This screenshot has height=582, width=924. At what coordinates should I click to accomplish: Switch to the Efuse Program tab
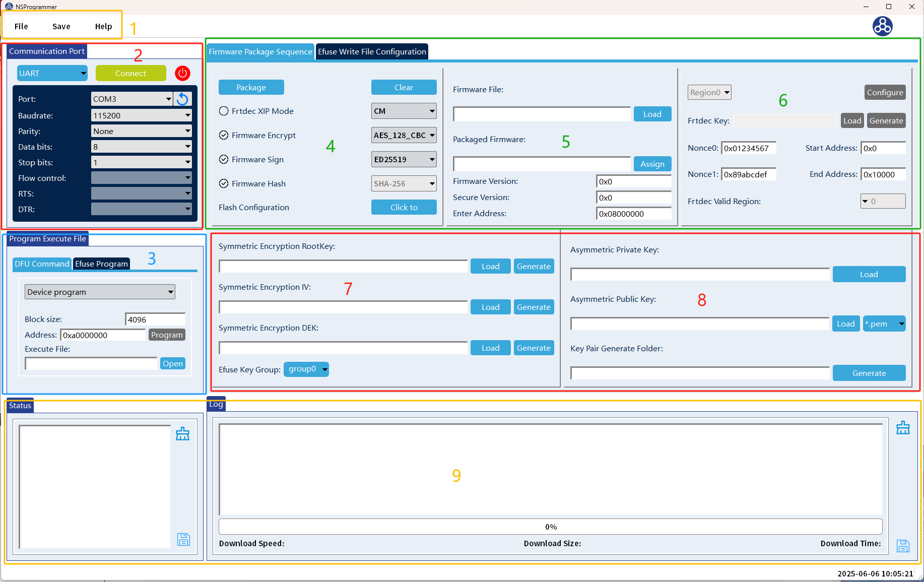[101, 264]
